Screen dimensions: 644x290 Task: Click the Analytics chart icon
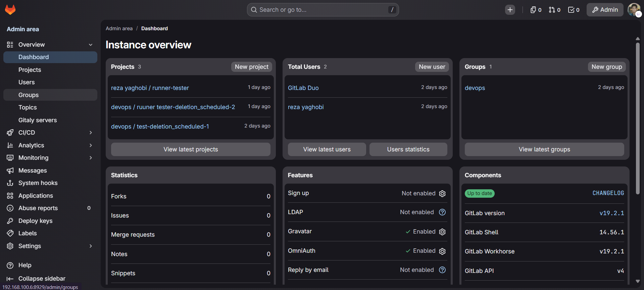[x=10, y=145]
